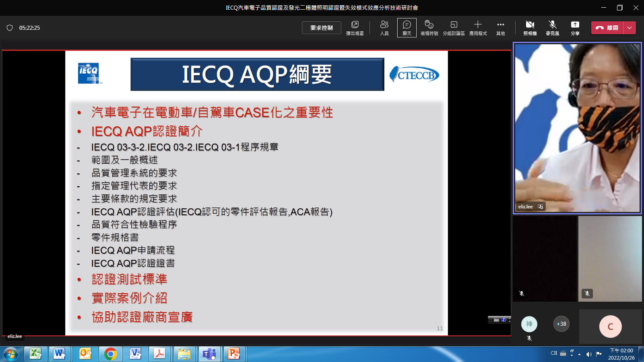Image resolution: width=644 pixels, height=362 pixels.
Task: Click the 分享 share content icon
Action: tap(575, 28)
